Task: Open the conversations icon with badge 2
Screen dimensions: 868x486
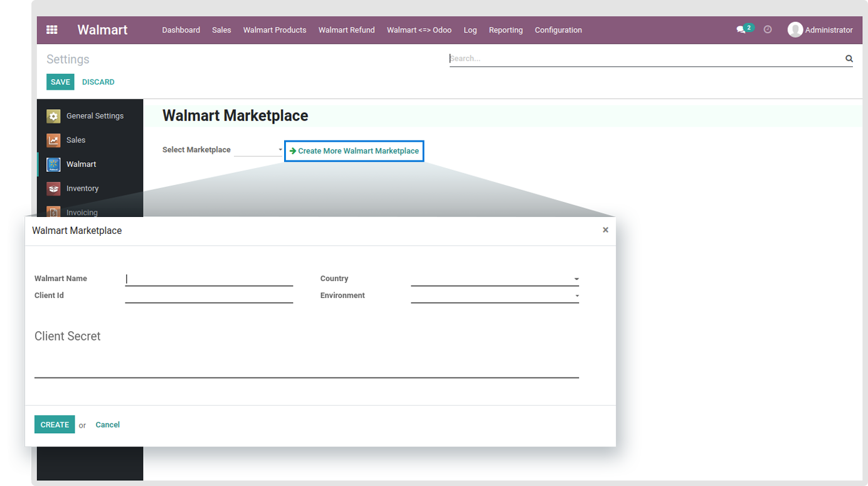Action: (x=744, y=29)
